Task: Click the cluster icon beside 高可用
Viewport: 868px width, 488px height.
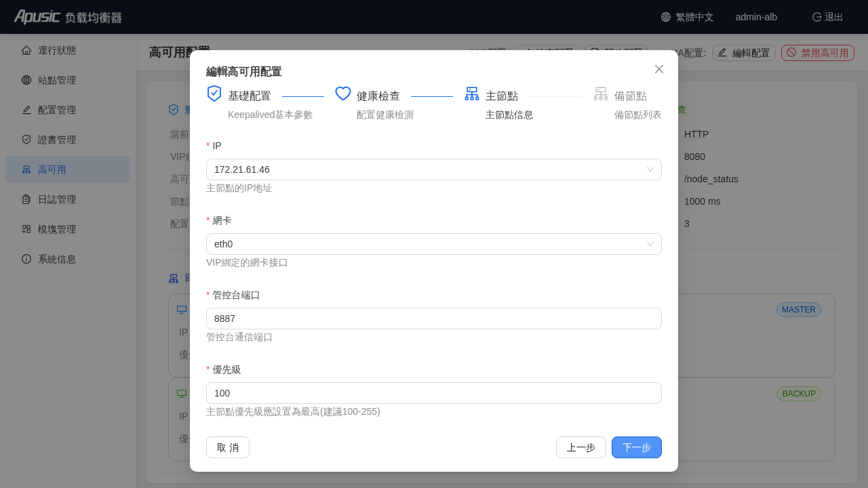Action: [26, 169]
